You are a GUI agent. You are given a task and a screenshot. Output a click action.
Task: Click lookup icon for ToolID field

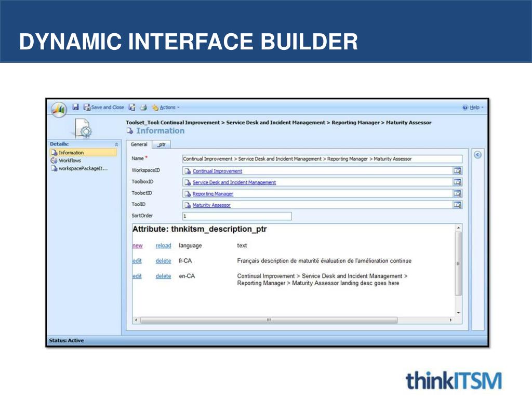tap(457, 205)
